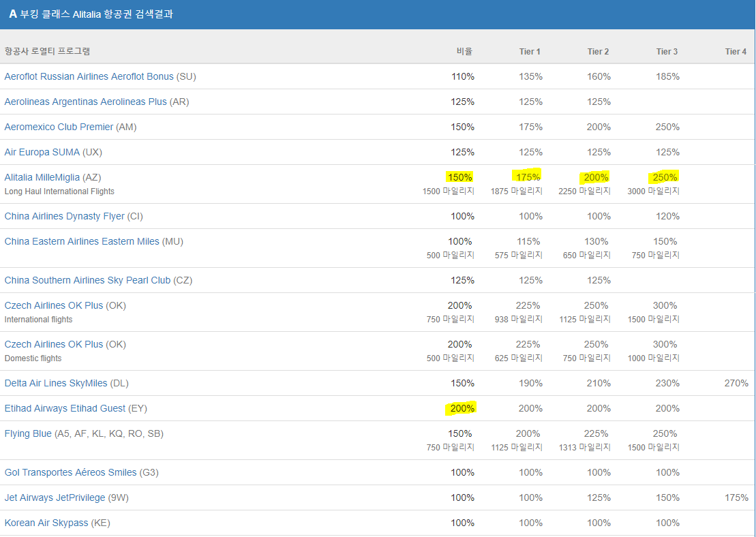Open the Etihad Airways Etihad Guest link
This screenshot has height=537, width=756.
click(71, 408)
